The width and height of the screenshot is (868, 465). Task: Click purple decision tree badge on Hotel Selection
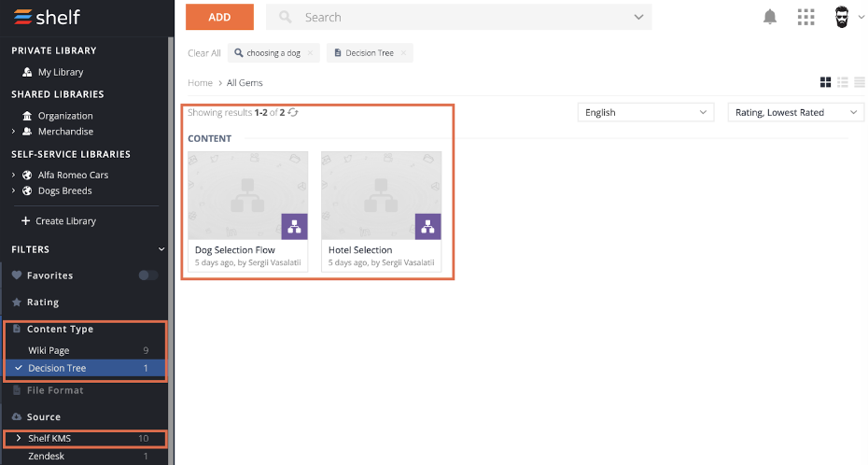click(x=427, y=226)
